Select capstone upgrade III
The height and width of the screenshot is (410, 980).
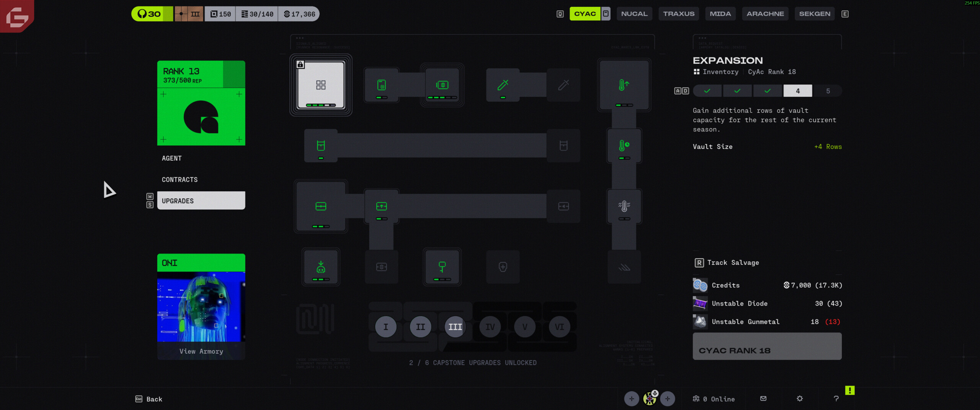point(455,327)
